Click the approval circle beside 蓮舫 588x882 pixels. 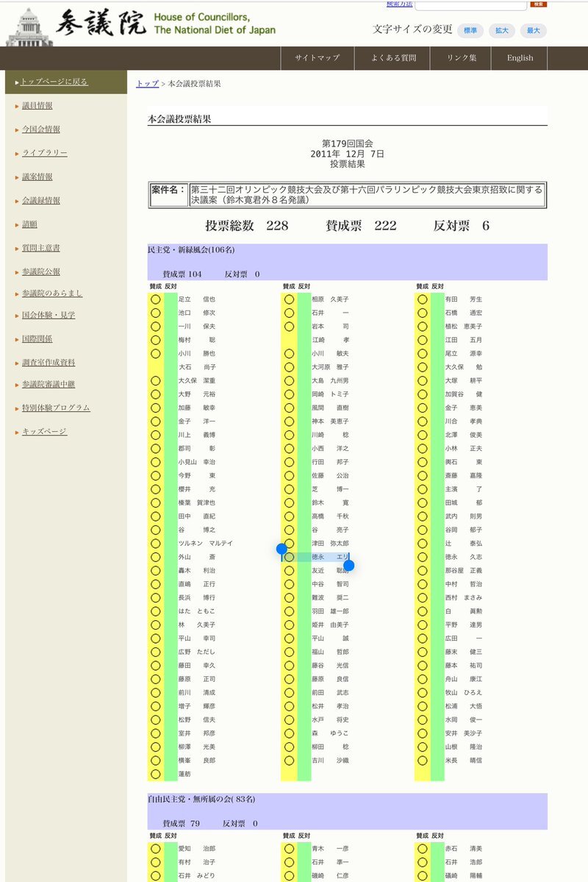click(156, 774)
